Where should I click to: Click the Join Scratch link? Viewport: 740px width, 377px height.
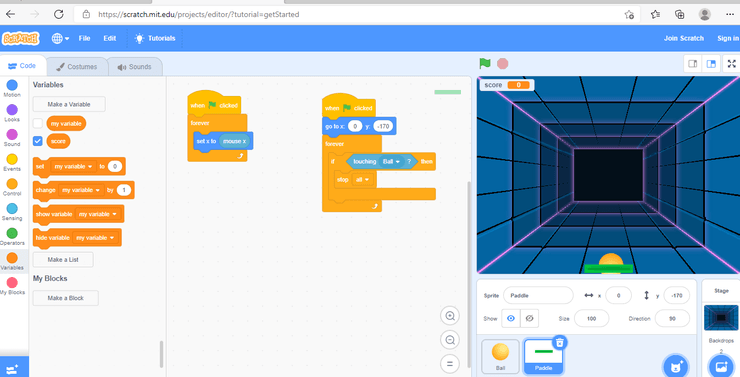click(x=683, y=38)
